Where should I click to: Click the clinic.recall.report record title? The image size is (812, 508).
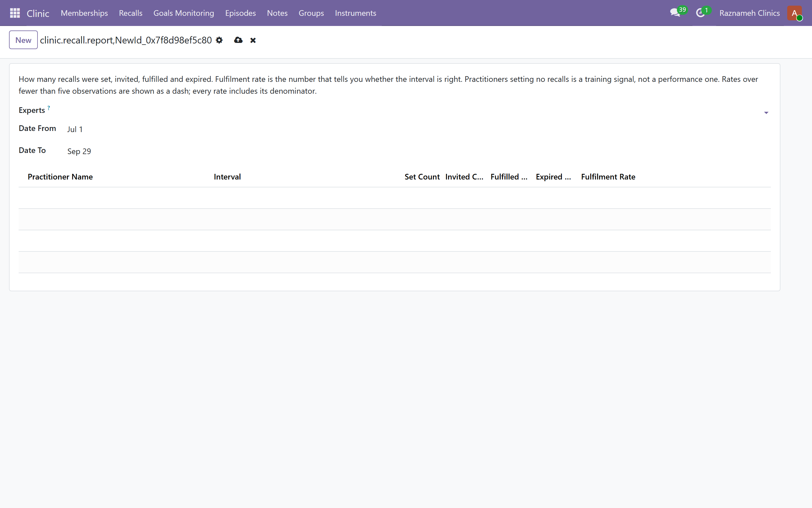click(x=126, y=40)
